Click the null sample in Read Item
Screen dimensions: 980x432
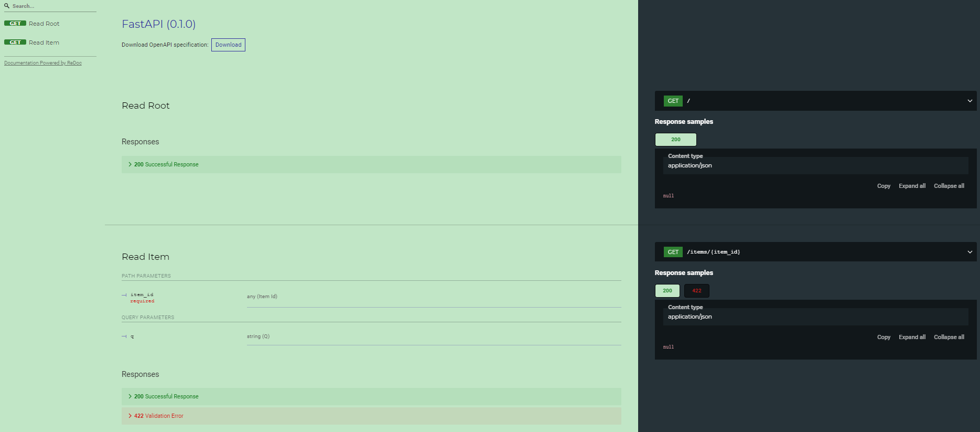pyautogui.click(x=669, y=347)
